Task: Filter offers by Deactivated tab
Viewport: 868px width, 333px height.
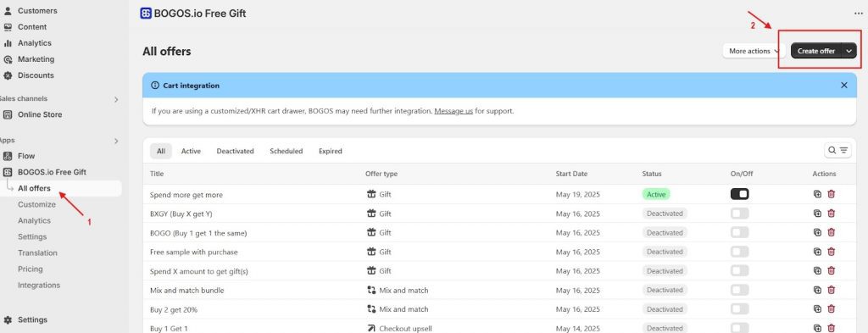Action: click(x=236, y=151)
